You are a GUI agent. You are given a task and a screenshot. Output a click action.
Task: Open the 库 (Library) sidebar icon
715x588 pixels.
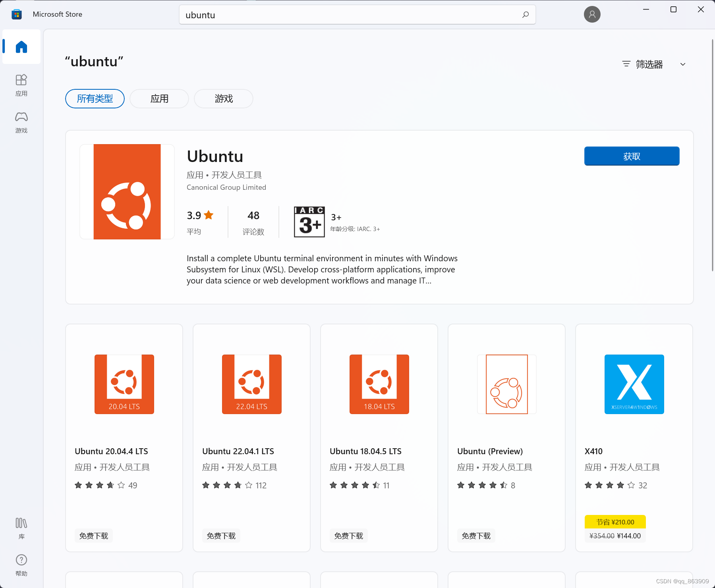tap(21, 528)
